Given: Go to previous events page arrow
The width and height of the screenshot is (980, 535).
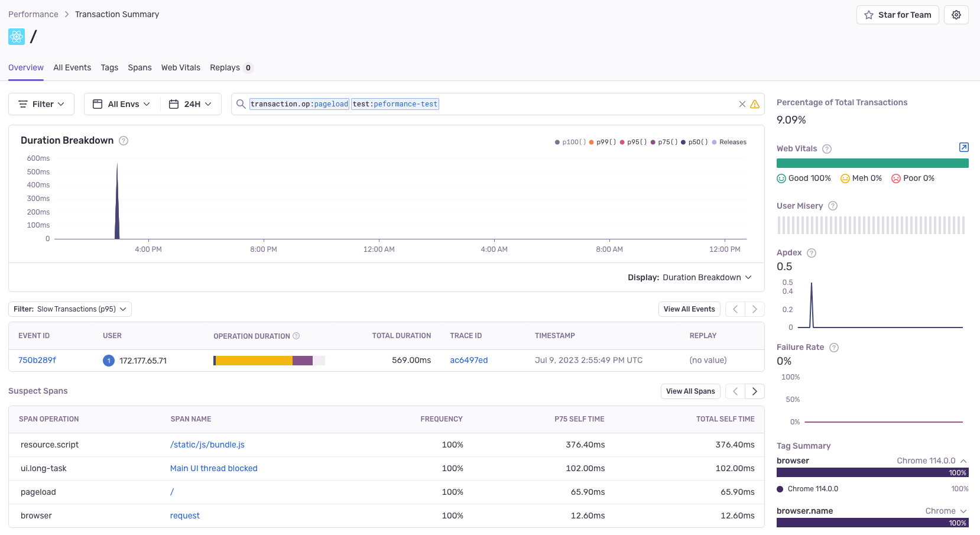Looking at the screenshot, I should 735,309.
